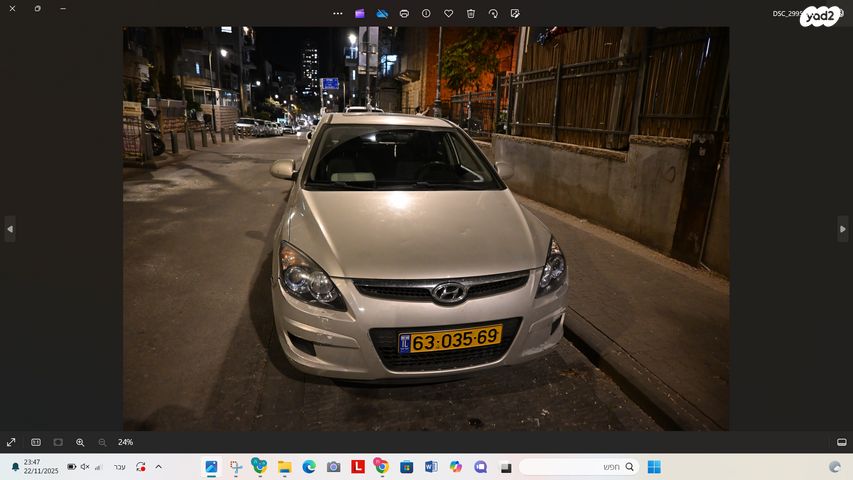Open Copilot from the taskbar
The image size is (853, 480).
tap(456, 467)
